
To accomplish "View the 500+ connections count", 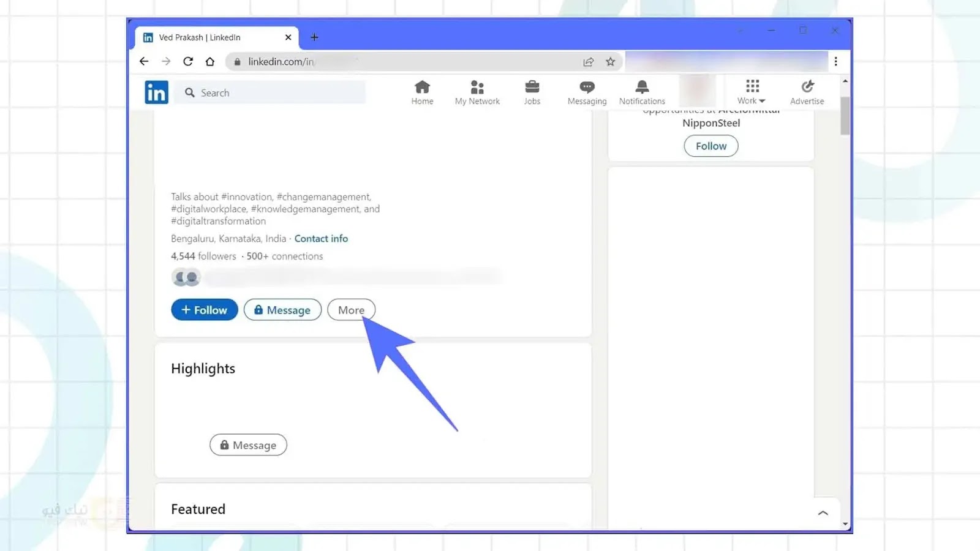I will 285,256.
